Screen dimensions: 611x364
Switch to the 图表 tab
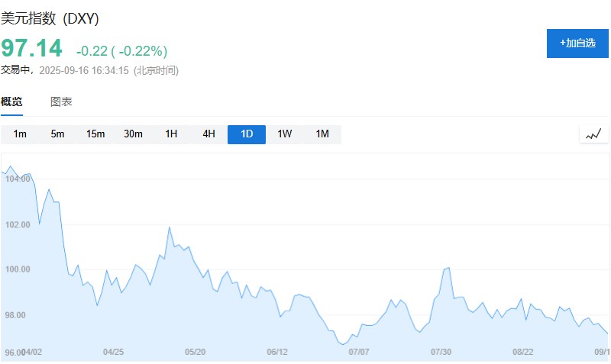pyautogui.click(x=61, y=102)
